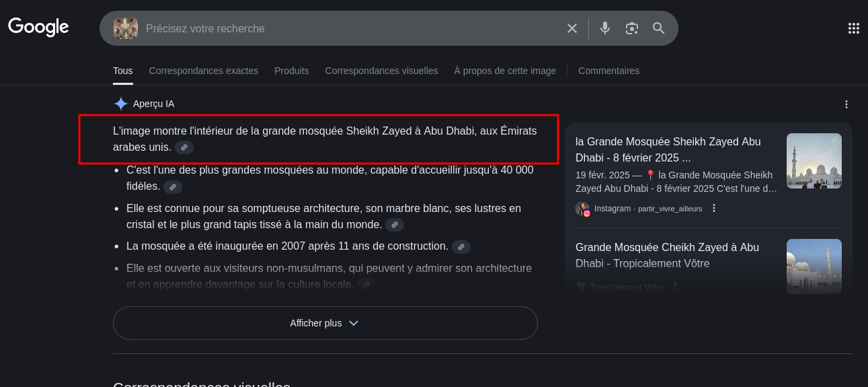Screen dimensions: 868x387
Task: Expand the overview with Afficher plus
Action: coord(325,323)
